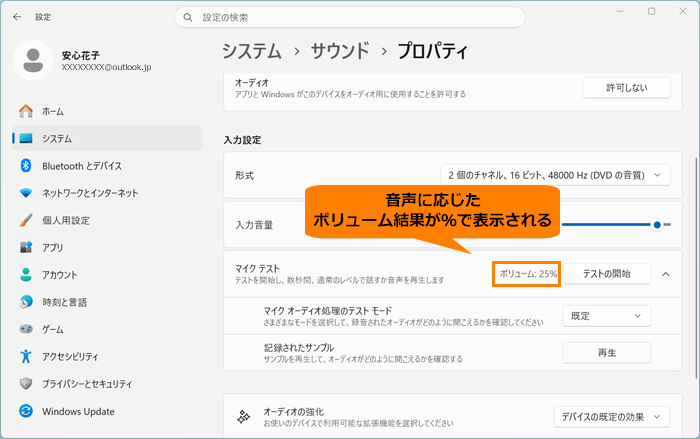The width and height of the screenshot is (700, 439).
Task: Open the 既定 test mode dropdown
Action: point(606,316)
